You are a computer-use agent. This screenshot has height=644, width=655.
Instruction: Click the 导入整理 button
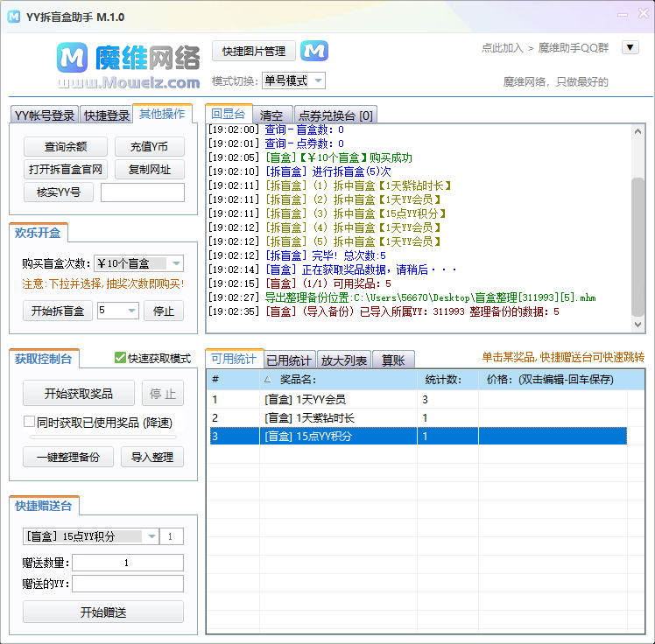[x=152, y=457]
